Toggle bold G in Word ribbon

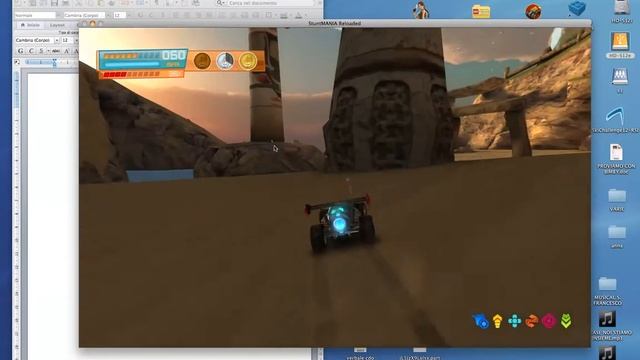point(21,51)
